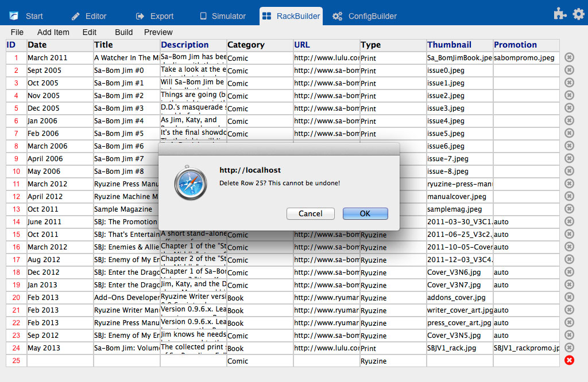The height and width of the screenshot is (382, 588).
Task: Open the Build menu
Action: point(123,32)
